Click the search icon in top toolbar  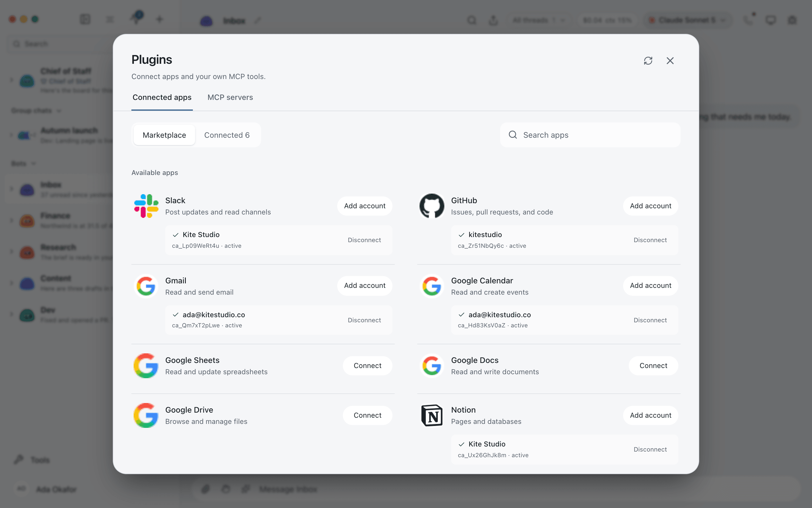[472, 20]
